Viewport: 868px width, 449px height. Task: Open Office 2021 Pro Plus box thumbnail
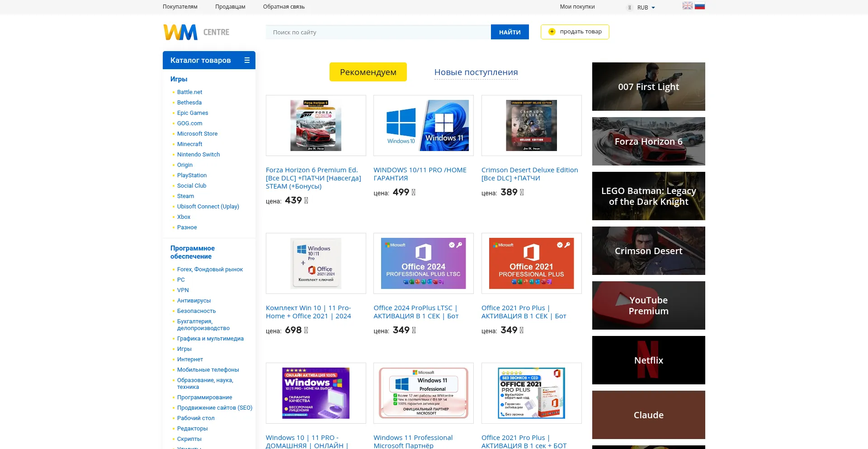click(x=532, y=393)
